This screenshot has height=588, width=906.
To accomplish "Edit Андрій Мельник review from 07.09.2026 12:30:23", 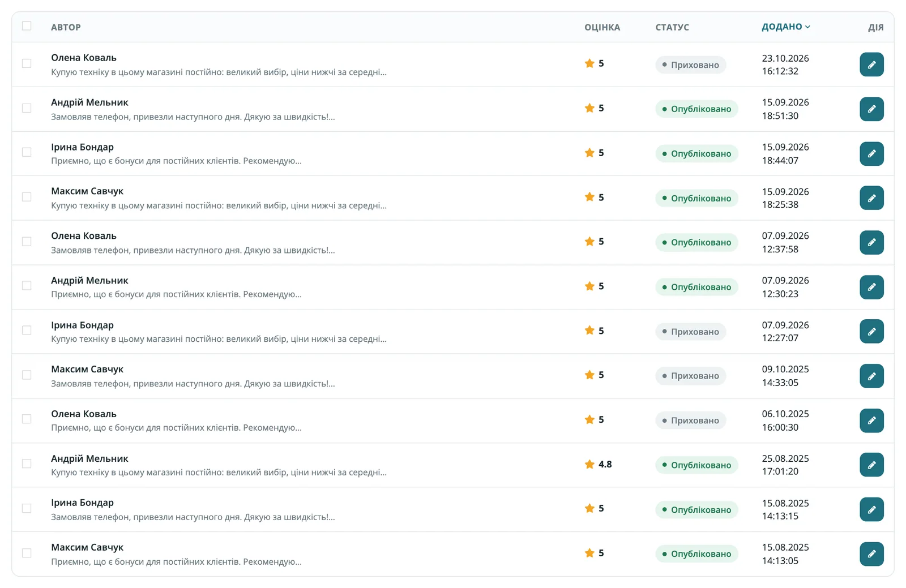I will [871, 287].
